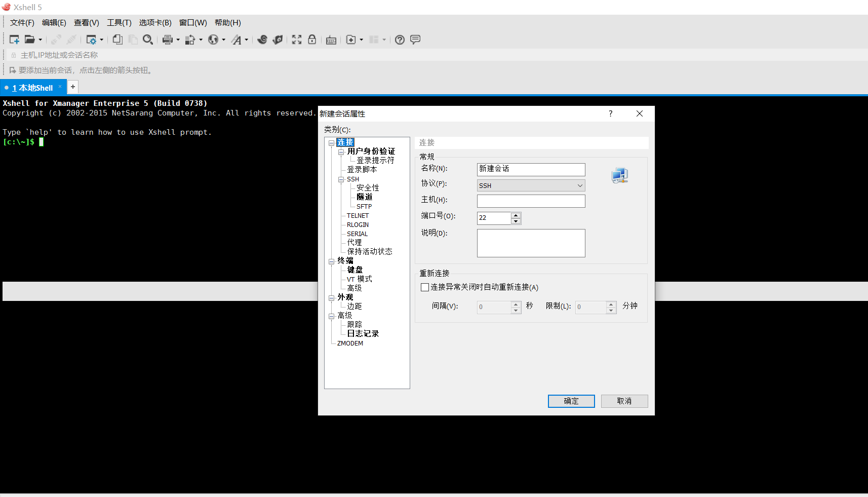
Task: Select 键盘 in category tree
Action: [355, 270]
